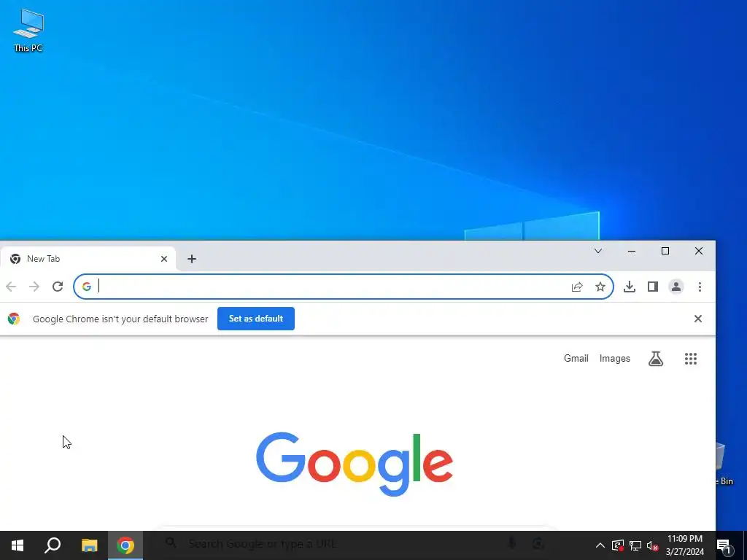Click Chrome logo in default browser infobar
This screenshot has width=747, height=560.
click(14, 319)
